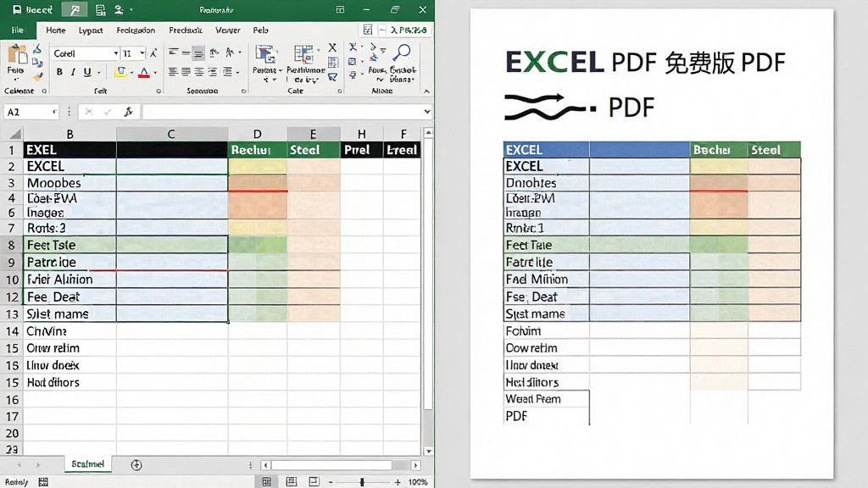Screen dimensions: 868x488
Task: Select column C header
Action: pyautogui.click(x=171, y=134)
